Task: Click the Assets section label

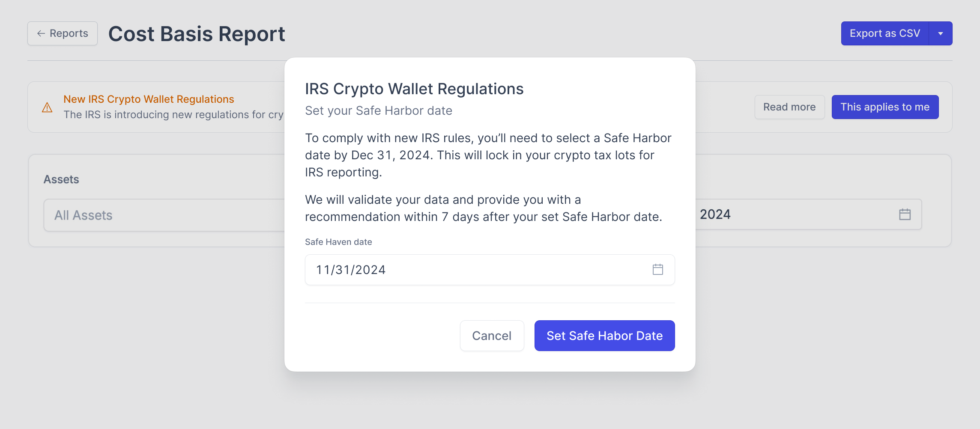Action: [61, 179]
